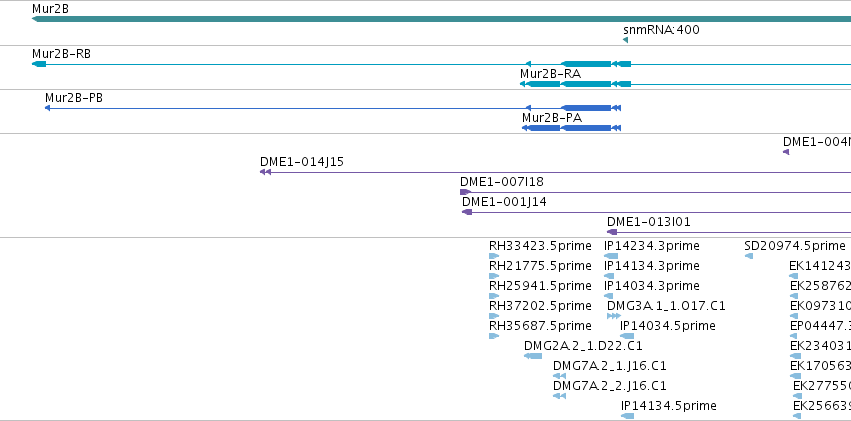The image size is (851, 421).
Task: Click the DMG3A.1_1.O17.C1 triple arrow glyph
Action: click(614, 316)
